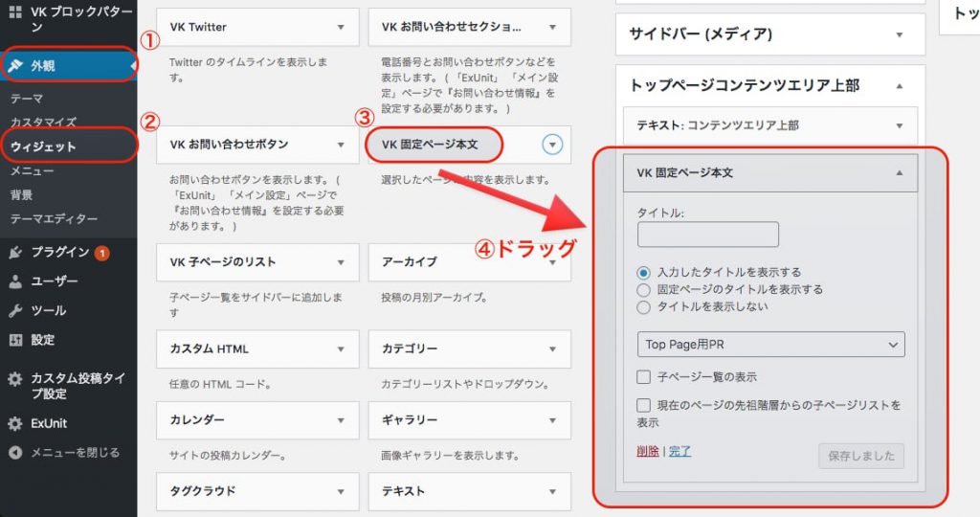The width and height of the screenshot is (980, 517).
Task: Expand the ギャラリー widget arrow
Action: pyautogui.click(x=552, y=420)
